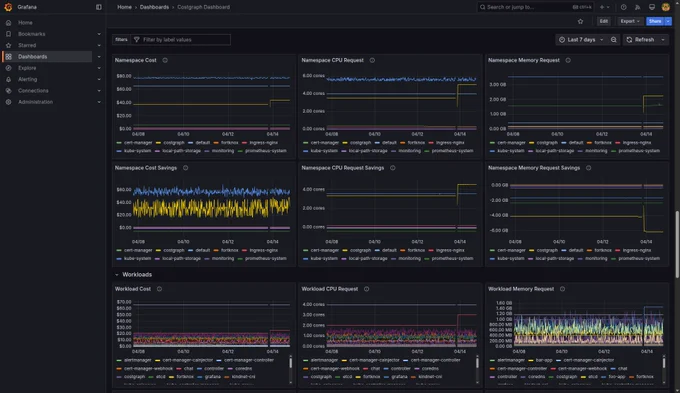Star this dashboard as favorite

(x=580, y=21)
